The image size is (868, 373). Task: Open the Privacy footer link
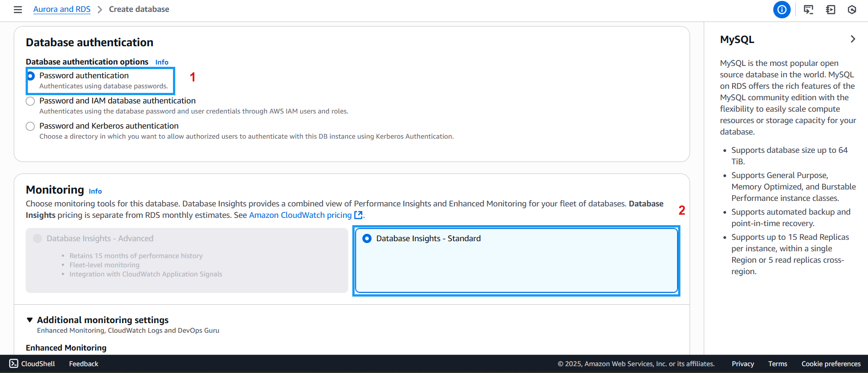pos(743,364)
